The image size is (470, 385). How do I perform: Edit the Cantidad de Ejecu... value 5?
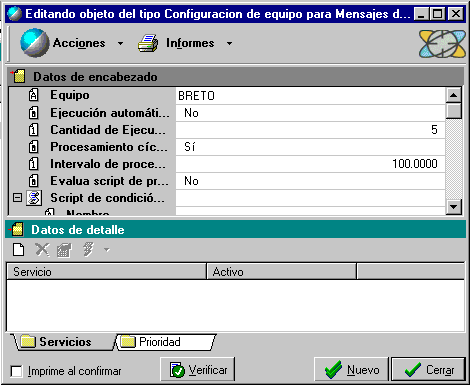pos(310,130)
